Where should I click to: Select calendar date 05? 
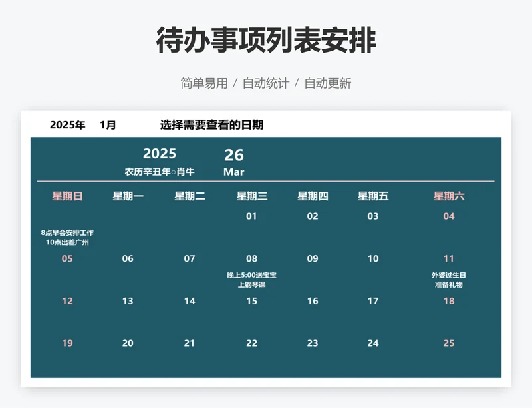coord(67,258)
